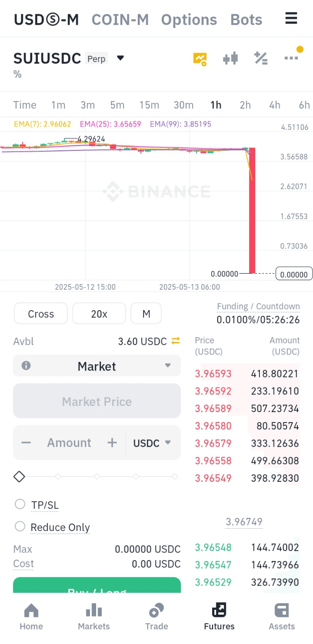
Task: Open the percent calculator icon
Action: pyautogui.click(x=261, y=58)
